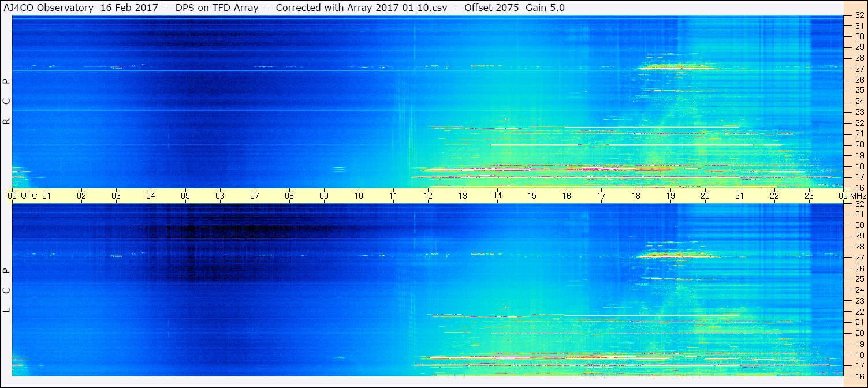868x388 pixels.
Task: Click the 16 MHz label on RCP frequency scale
Action: 859,188
